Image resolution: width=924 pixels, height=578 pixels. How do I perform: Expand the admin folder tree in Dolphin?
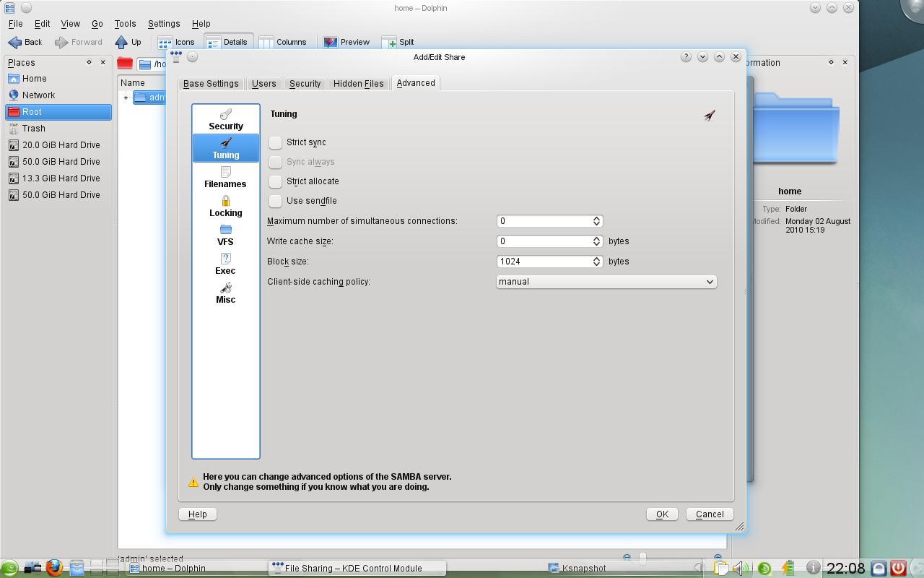[x=126, y=98]
